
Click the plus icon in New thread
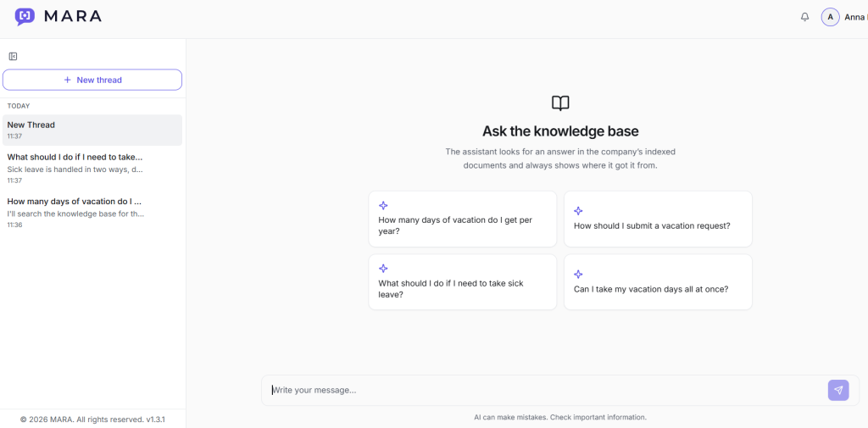(68, 80)
